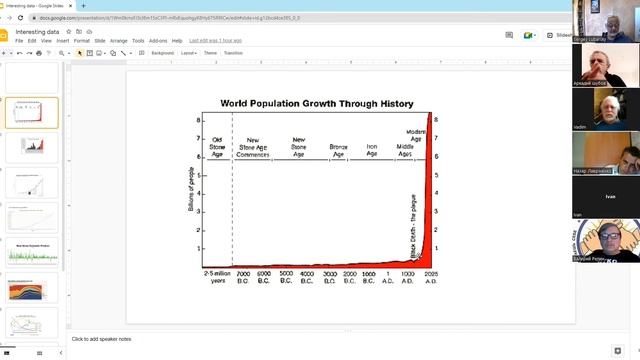Open the Add-ons menu

coord(158,41)
